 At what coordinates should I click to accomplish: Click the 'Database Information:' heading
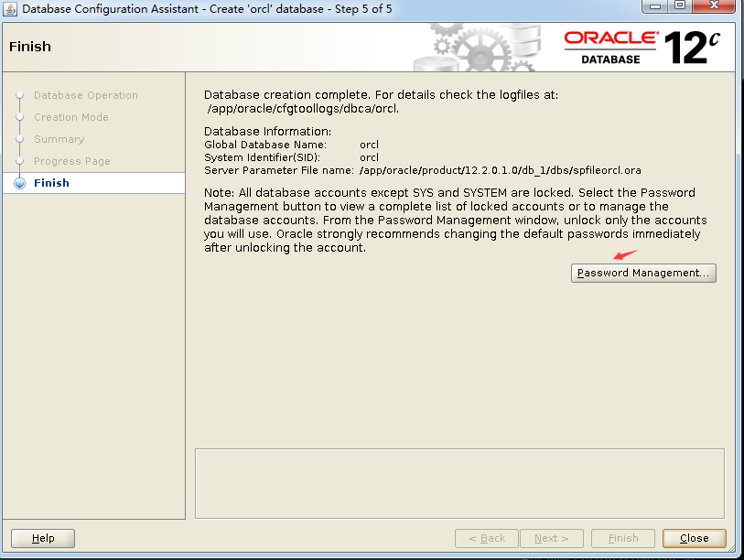point(267,132)
